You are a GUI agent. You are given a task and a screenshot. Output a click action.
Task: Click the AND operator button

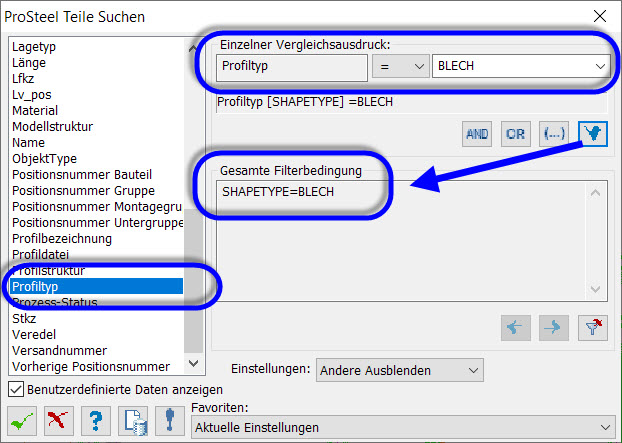pos(477,134)
